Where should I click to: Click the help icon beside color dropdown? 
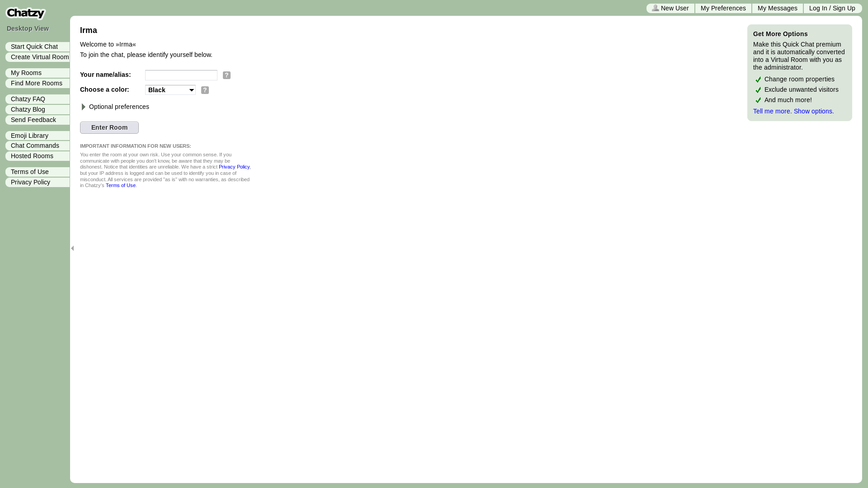pos(205,90)
